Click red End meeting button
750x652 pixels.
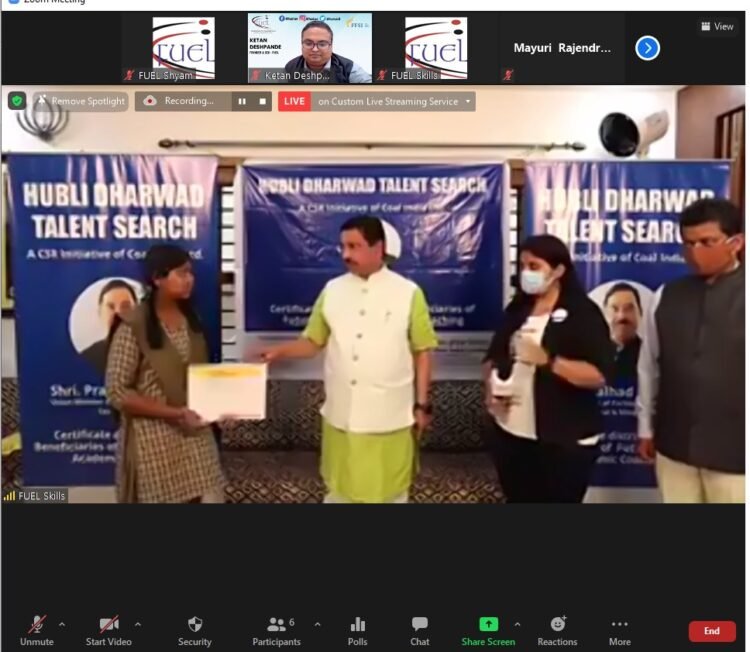click(712, 631)
